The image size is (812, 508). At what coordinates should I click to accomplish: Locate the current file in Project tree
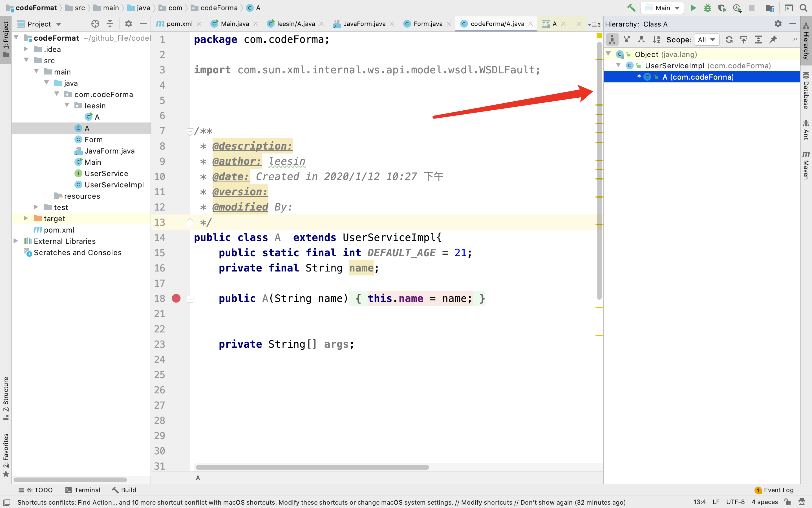pos(95,24)
